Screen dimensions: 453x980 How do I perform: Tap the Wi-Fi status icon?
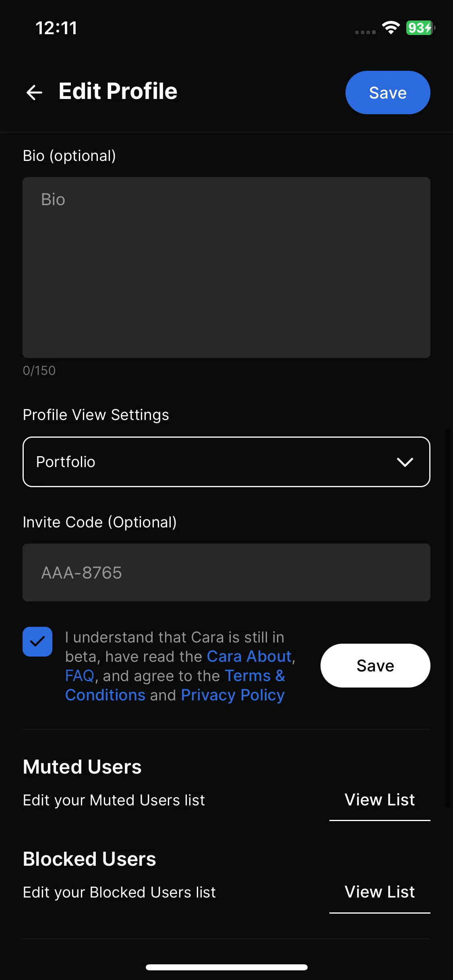(391, 28)
